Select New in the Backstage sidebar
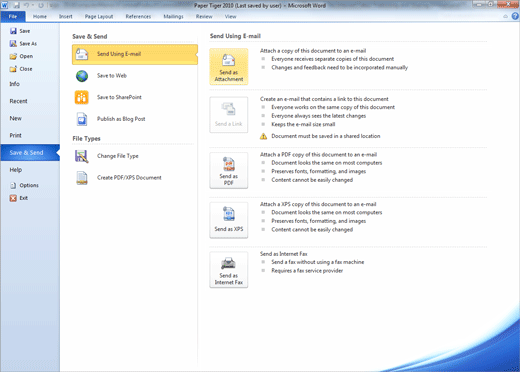The height and width of the screenshot is (372, 520). tap(30, 118)
